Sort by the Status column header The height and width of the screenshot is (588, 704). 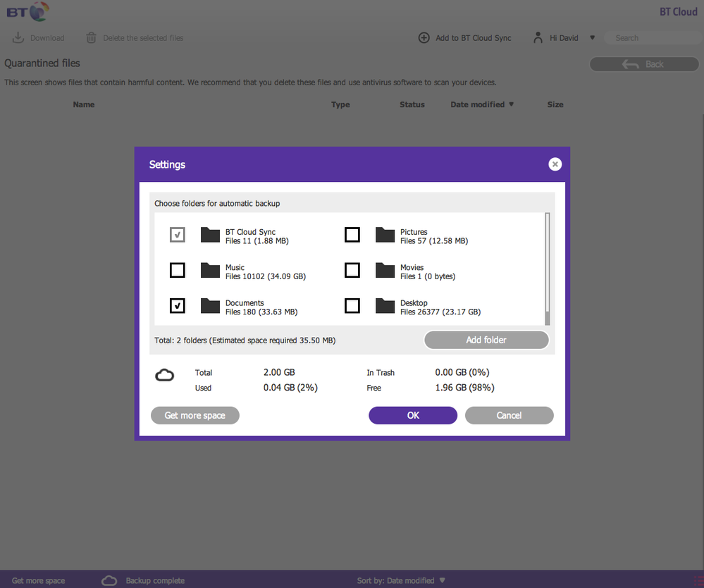coord(412,104)
